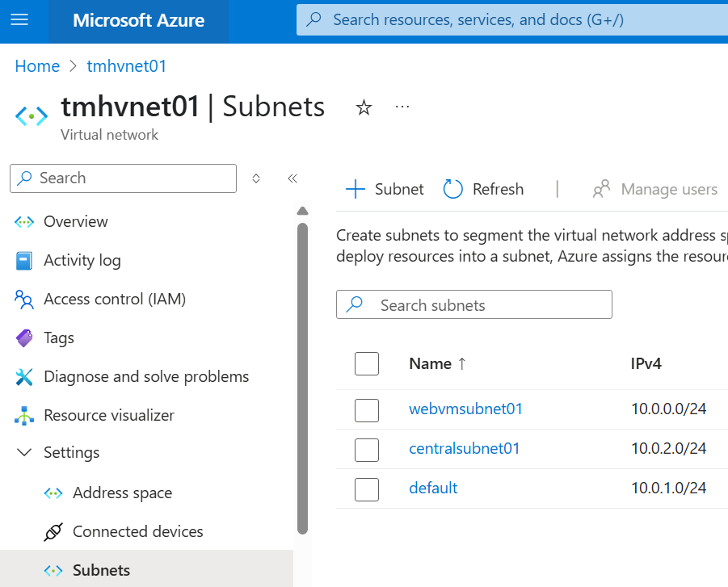Tick the select-all subnets checkbox
Screen dimensions: 728x587
coord(367,363)
